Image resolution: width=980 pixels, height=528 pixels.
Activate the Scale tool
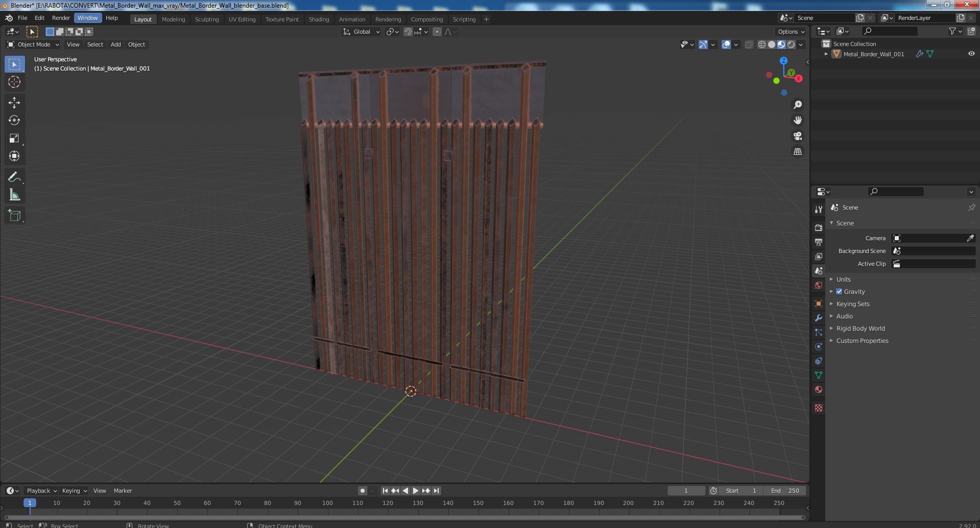(14, 139)
